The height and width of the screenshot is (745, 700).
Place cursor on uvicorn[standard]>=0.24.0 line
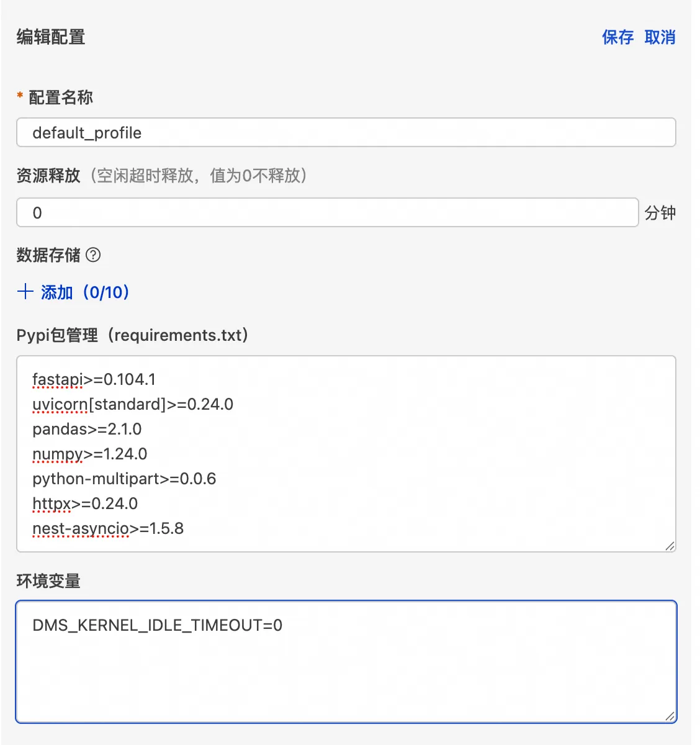coord(133,404)
